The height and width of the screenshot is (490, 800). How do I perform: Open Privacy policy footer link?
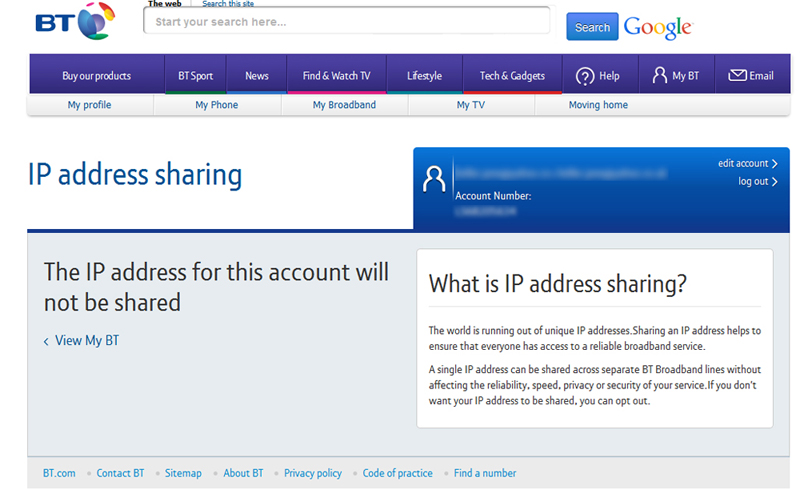point(313,473)
